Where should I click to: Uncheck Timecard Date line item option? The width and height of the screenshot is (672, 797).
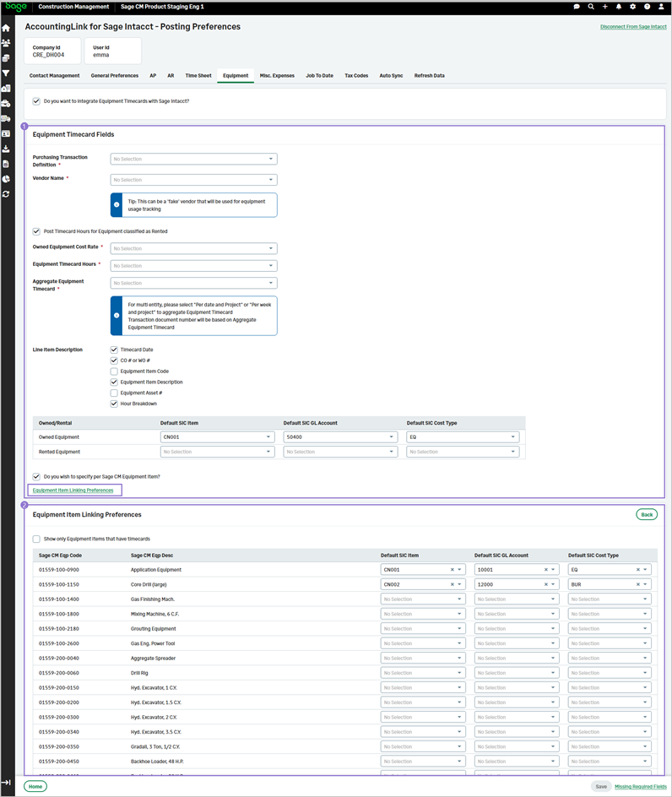[114, 350]
